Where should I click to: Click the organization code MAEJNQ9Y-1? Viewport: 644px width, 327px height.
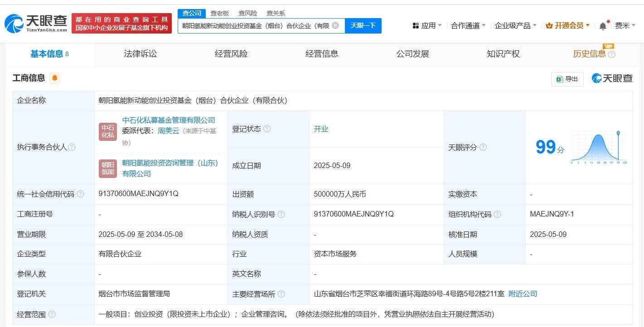[x=552, y=214]
